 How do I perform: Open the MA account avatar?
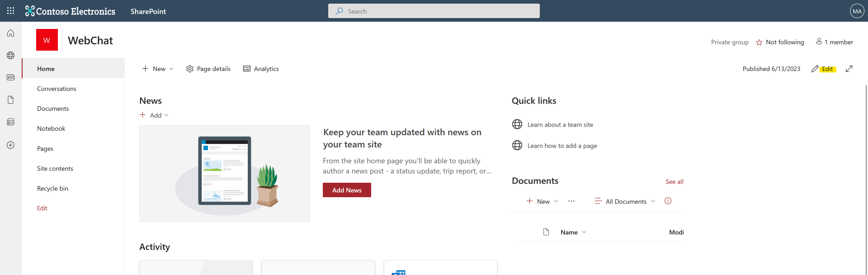click(857, 11)
